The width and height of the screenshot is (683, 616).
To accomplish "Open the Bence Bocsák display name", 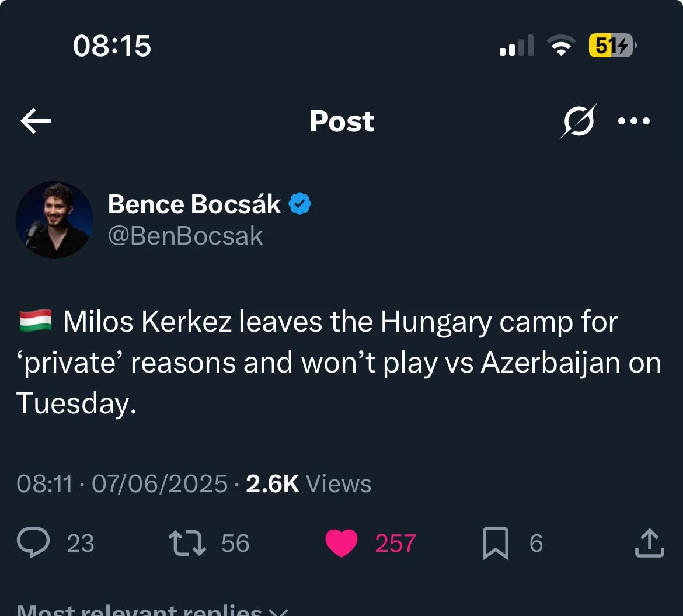I will pyautogui.click(x=194, y=204).
